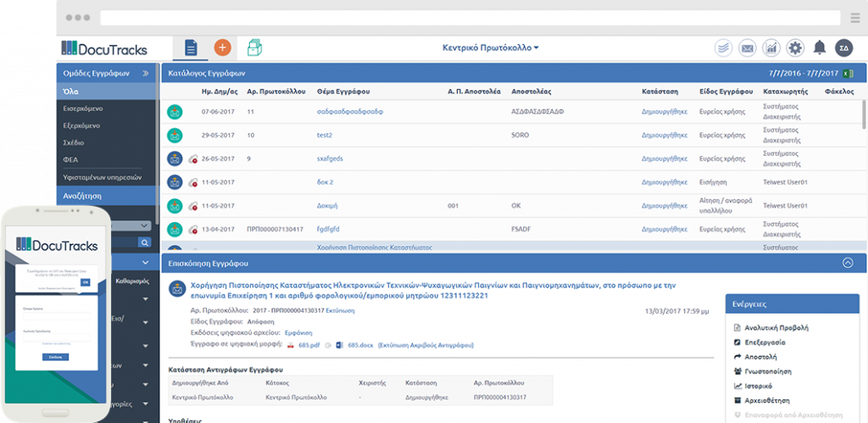Open the envelope messages icon in top toolbar

pyautogui.click(x=748, y=48)
